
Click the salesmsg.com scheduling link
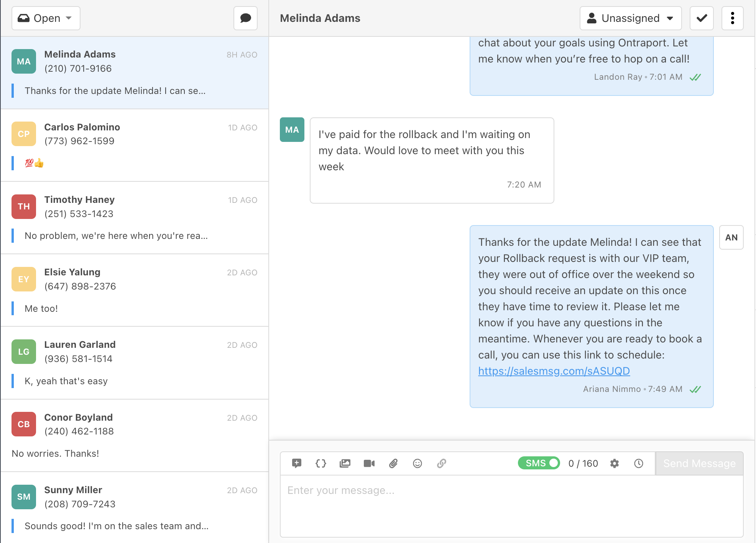click(x=554, y=371)
